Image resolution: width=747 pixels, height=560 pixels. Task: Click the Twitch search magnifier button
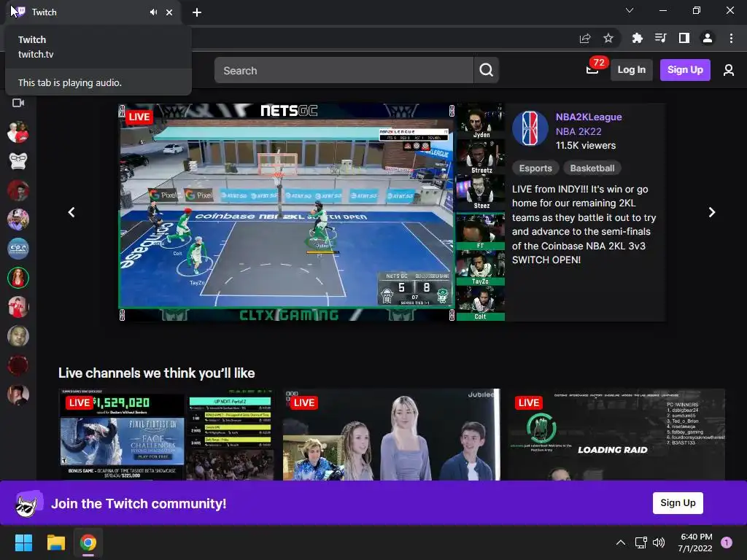[486, 71]
